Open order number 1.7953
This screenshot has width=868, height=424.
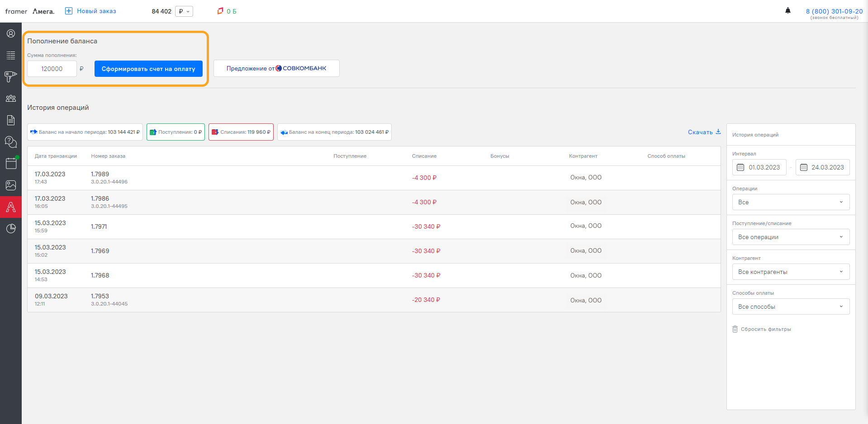point(100,296)
